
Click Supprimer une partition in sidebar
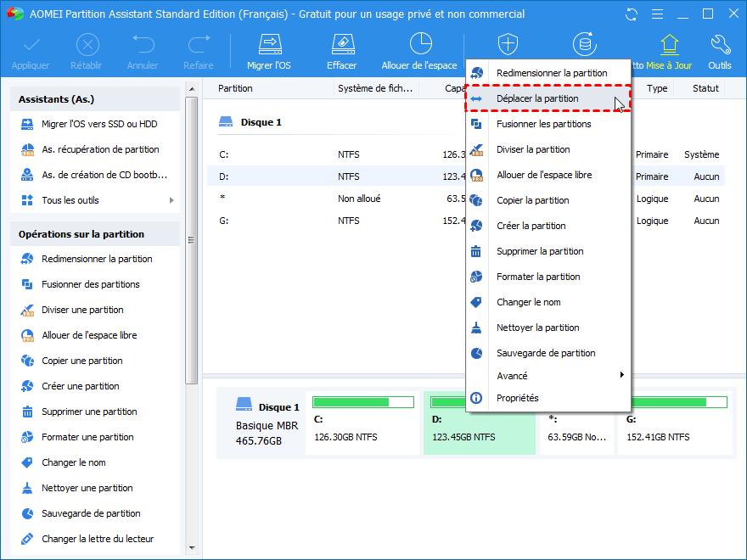[95, 412]
